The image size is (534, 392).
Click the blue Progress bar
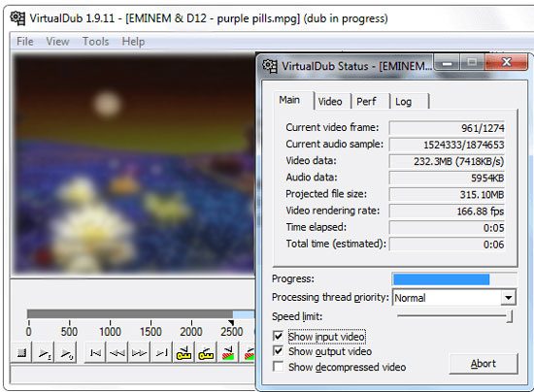pyautogui.click(x=442, y=279)
